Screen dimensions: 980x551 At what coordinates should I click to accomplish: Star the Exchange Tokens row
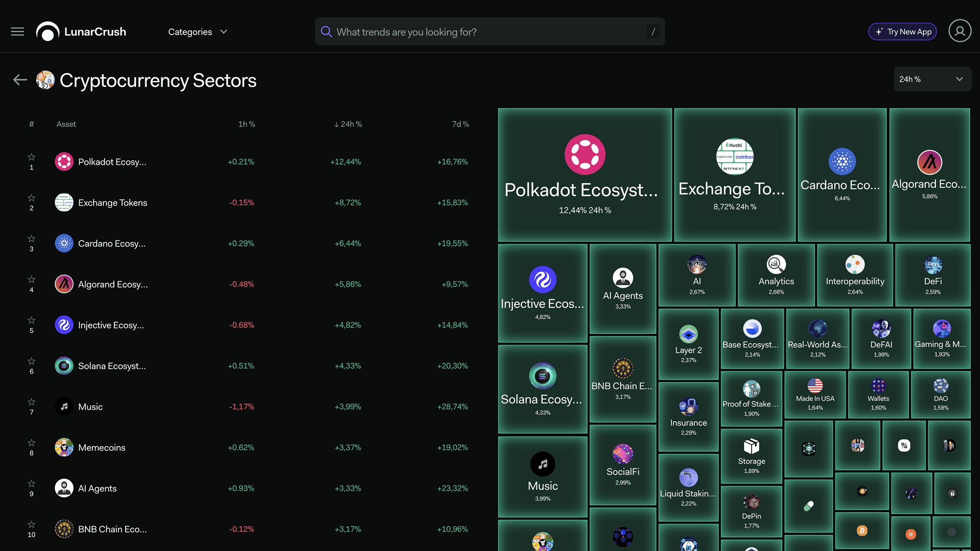31,198
